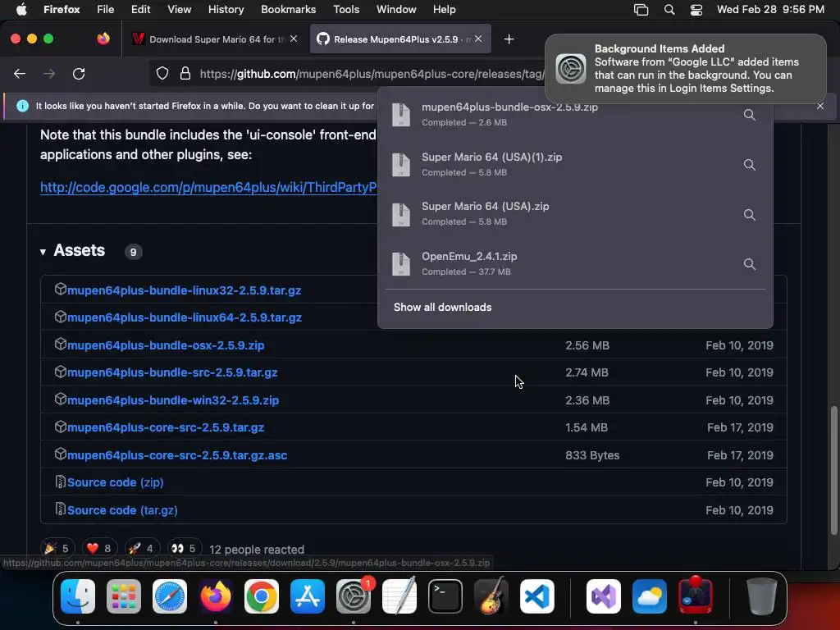Close the Release Mupen64Plus v2.5.9 tab

[x=478, y=39]
